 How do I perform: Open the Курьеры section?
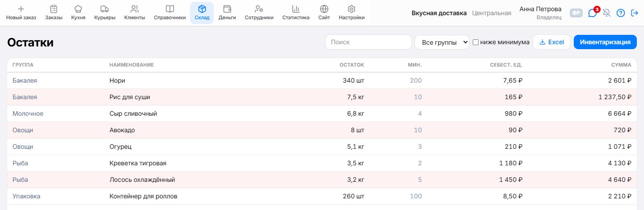click(x=105, y=13)
